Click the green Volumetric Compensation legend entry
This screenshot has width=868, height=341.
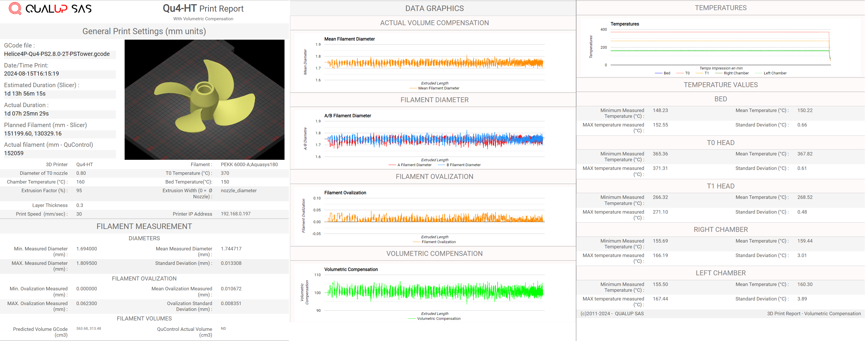[x=435, y=319]
